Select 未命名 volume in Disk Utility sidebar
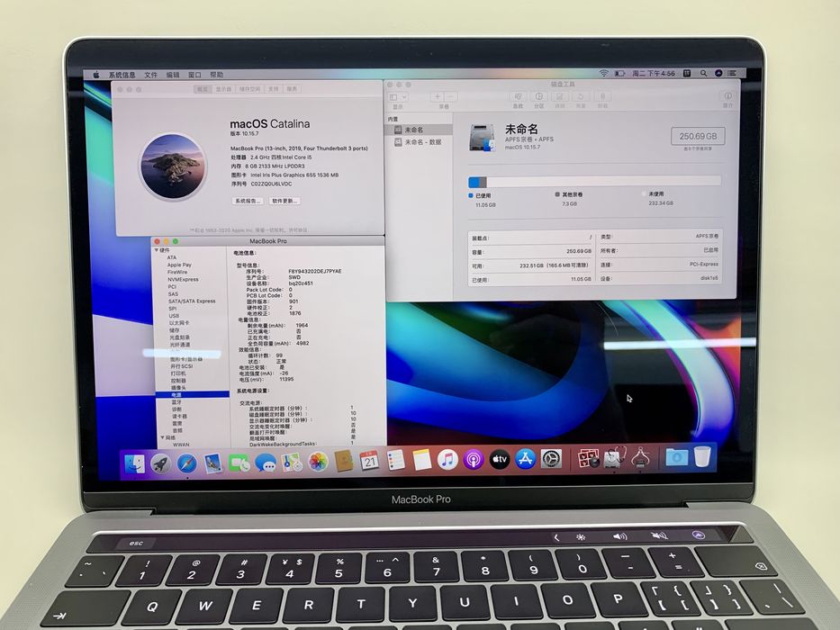The width and height of the screenshot is (840, 630). (x=419, y=130)
